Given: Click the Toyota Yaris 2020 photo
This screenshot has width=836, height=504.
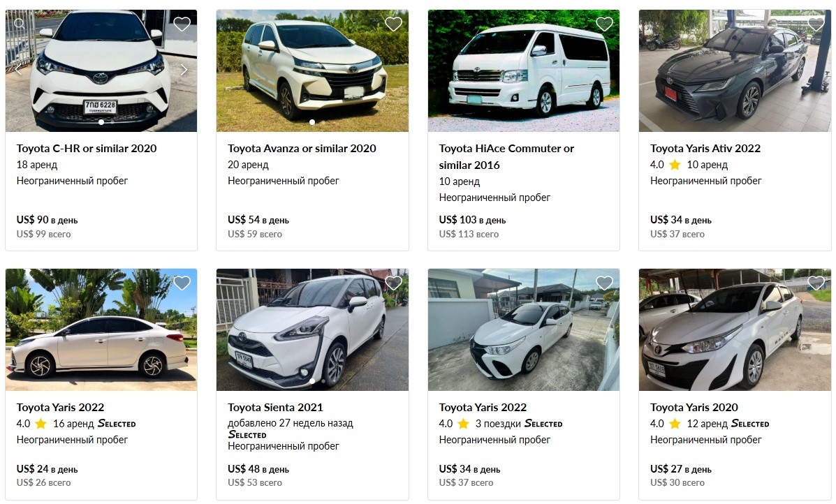Looking at the screenshot, I should [x=735, y=329].
